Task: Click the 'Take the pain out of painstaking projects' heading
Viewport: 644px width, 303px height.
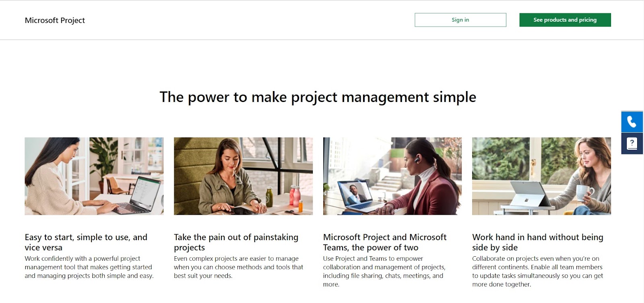Action: pyautogui.click(x=236, y=242)
